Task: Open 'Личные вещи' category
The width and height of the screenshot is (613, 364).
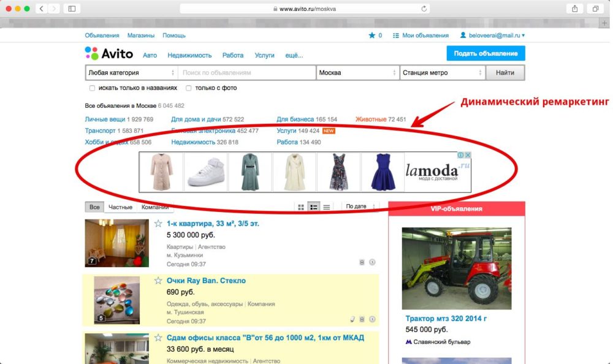Action: pos(105,119)
